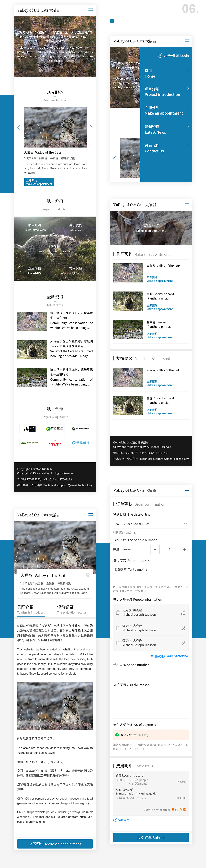Switch to the 景区介绍 tab

31,609
